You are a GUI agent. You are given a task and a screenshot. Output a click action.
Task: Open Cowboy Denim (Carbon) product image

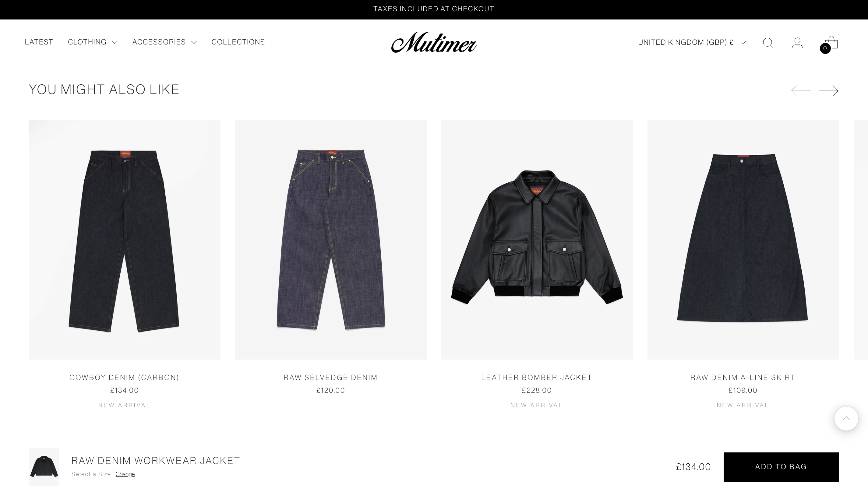(125, 240)
